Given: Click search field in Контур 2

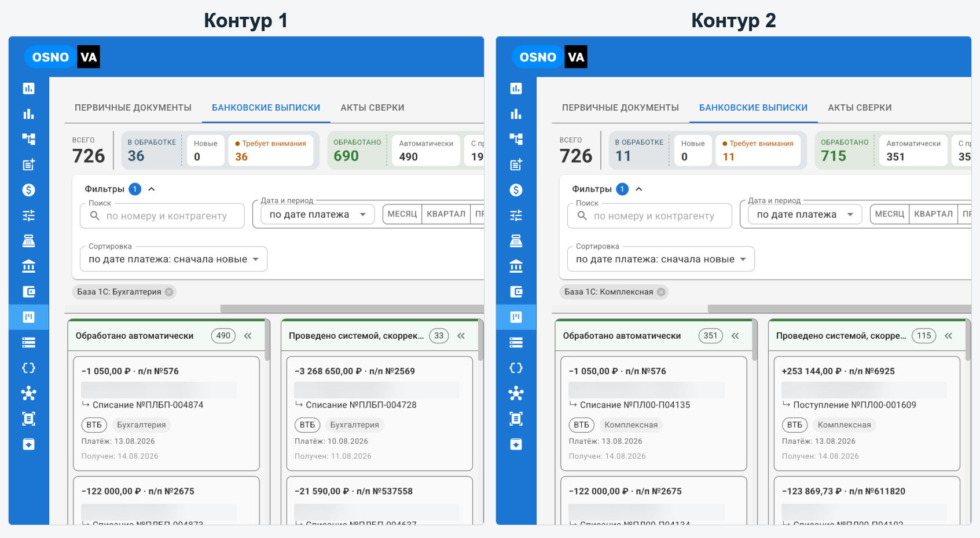Looking at the screenshot, I should 650,216.
